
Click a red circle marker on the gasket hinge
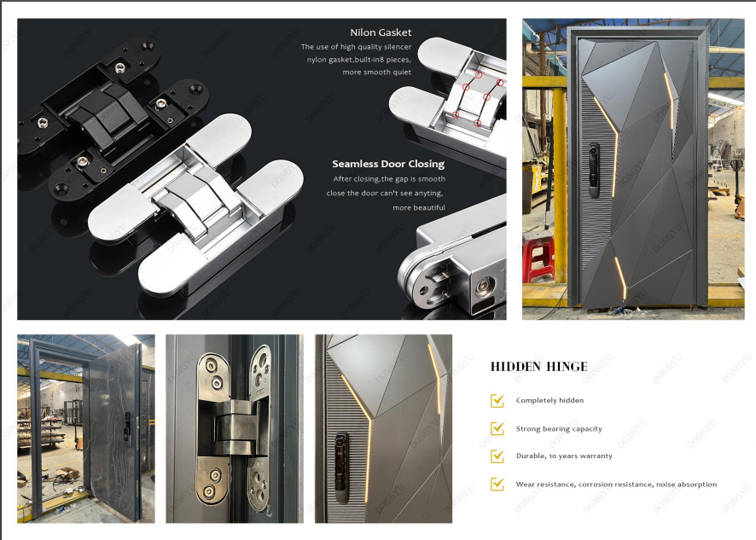tap(466, 88)
